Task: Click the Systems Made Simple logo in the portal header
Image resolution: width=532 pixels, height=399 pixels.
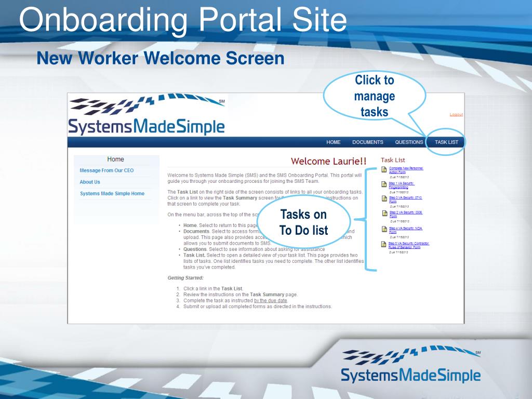Action: (147, 114)
